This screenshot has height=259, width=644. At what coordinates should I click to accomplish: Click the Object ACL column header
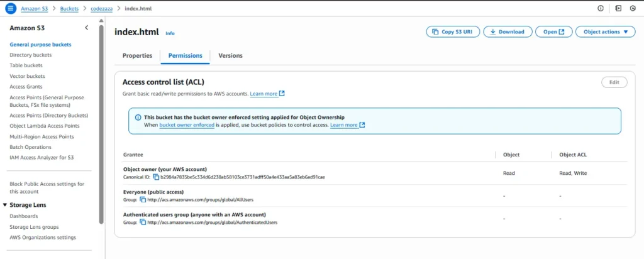[x=573, y=155]
